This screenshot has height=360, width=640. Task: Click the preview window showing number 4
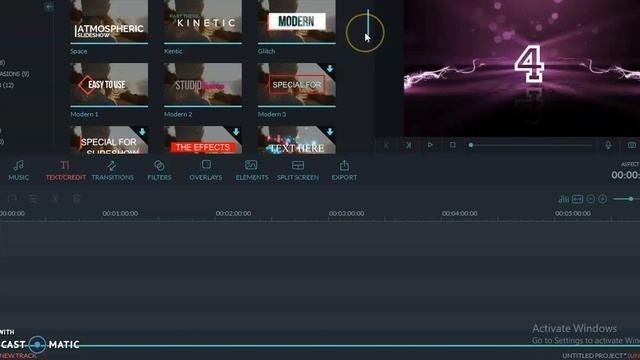[x=522, y=68]
